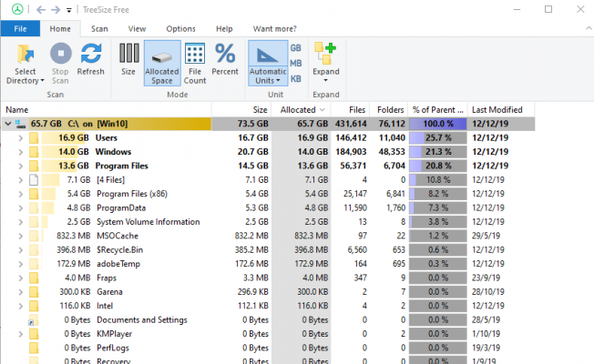Click the Refresh icon in ribbon
The image size is (594, 364).
[x=91, y=55]
